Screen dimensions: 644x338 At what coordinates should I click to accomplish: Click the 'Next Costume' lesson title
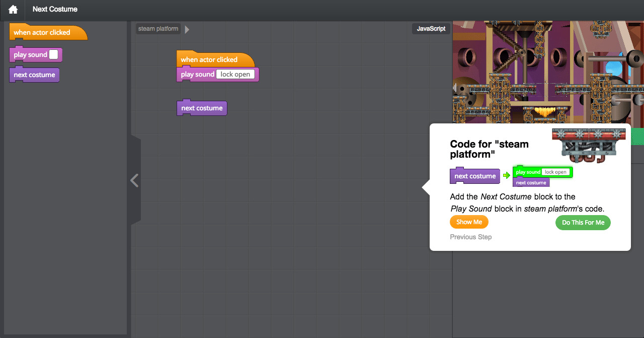pyautogui.click(x=55, y=9)
